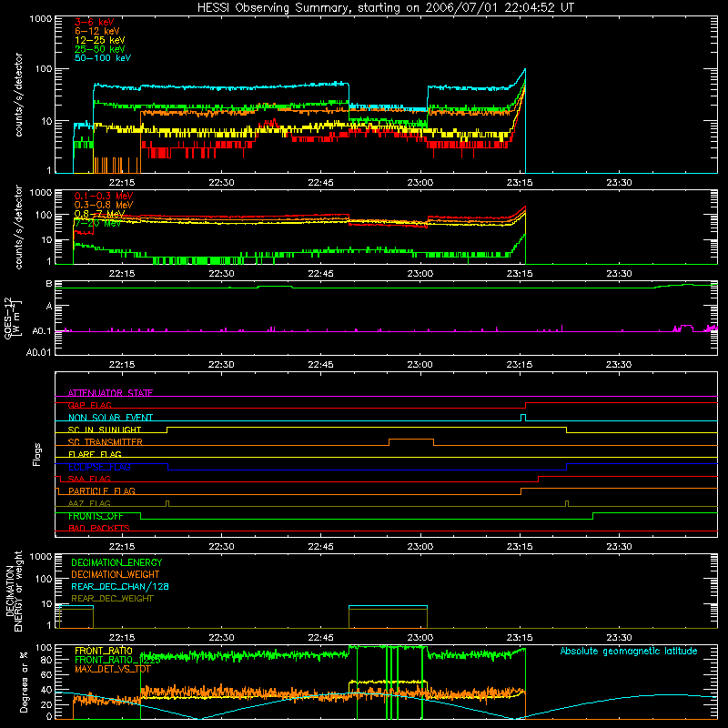Select the 'FRONTS_OFF' flag label

pyautogui.click(x=96, y=516)
